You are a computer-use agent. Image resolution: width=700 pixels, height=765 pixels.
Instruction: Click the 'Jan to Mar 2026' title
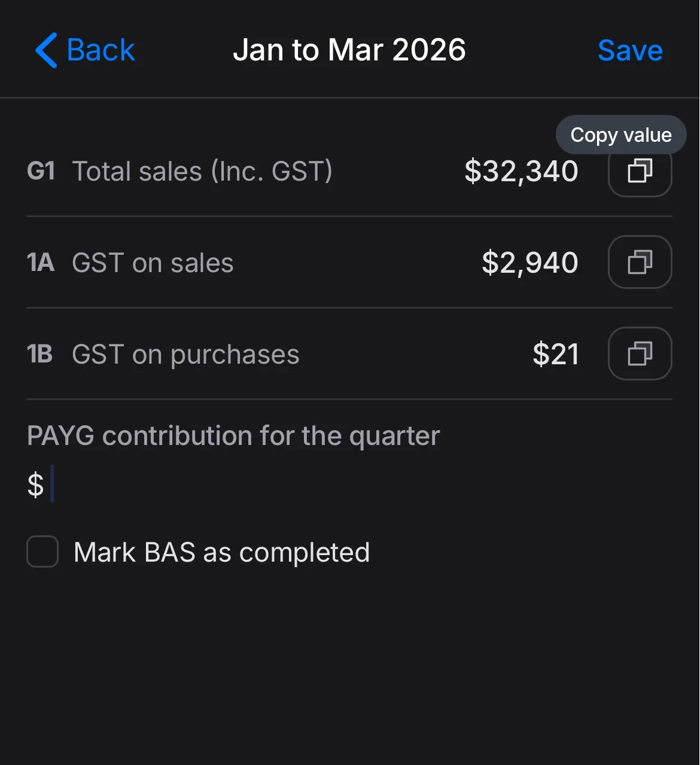[x=349, y=50]
